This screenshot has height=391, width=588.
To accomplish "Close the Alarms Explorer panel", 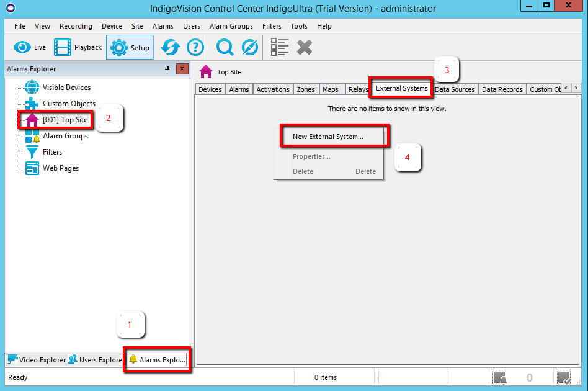I will (182, 69).
